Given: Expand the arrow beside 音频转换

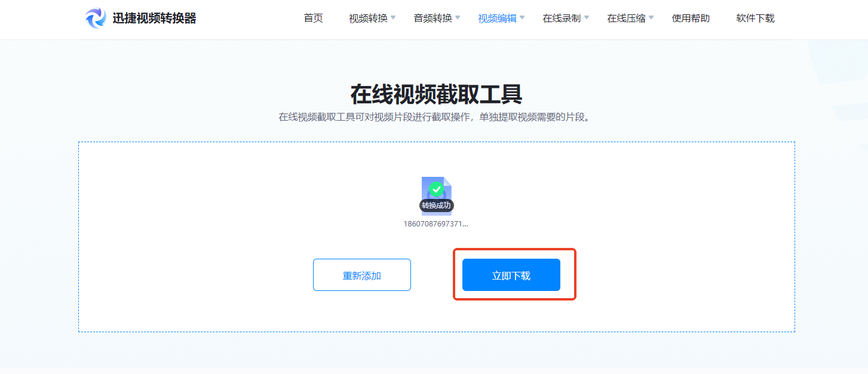Looking at the screenshot, I should (x=458, y=18).
